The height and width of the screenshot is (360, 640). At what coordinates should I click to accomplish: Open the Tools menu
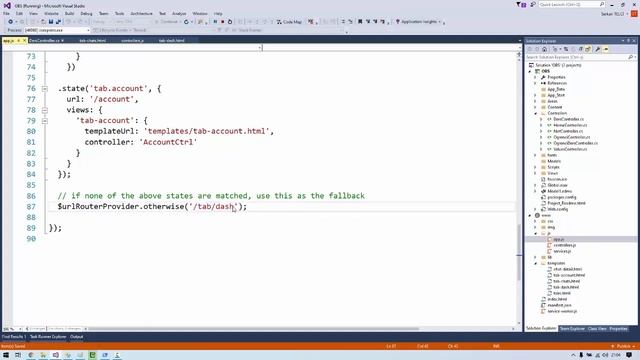coord(119,13)
